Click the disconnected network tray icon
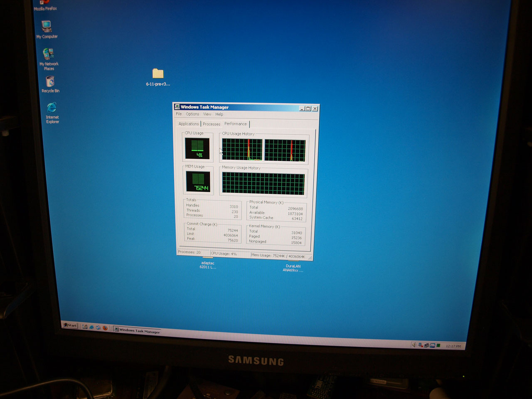 point(421,345)
